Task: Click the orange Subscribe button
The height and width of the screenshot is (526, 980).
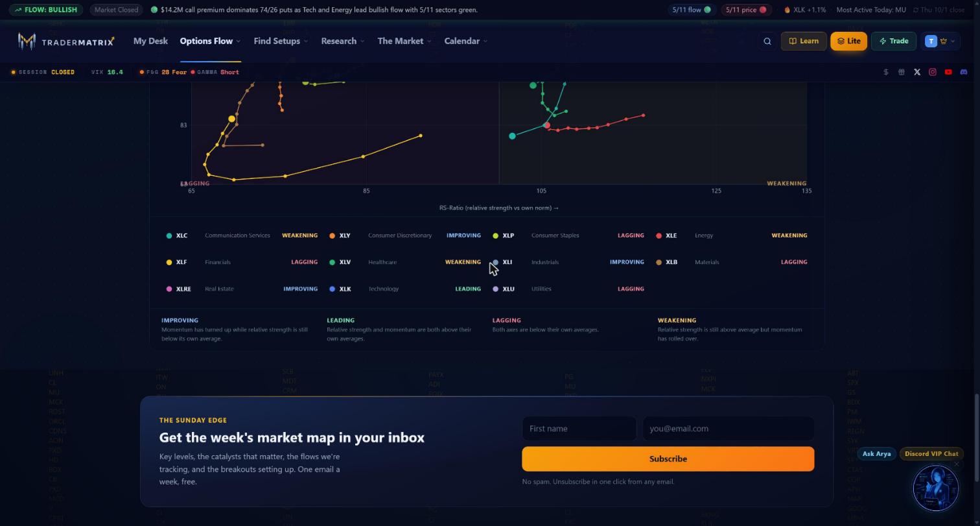Action: tap(668, 459)
